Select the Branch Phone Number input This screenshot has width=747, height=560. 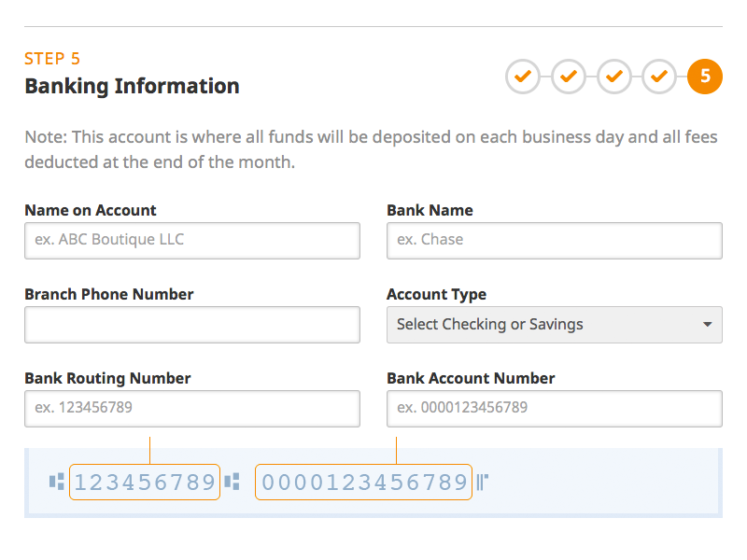point(191,325)
